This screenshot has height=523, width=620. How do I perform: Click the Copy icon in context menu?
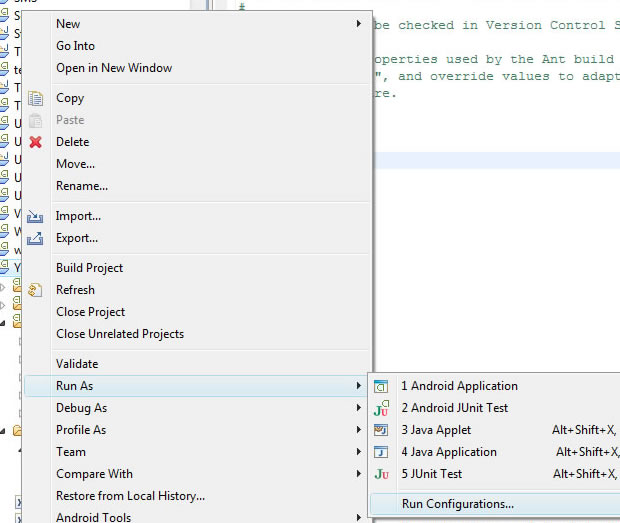coord(36,98)
